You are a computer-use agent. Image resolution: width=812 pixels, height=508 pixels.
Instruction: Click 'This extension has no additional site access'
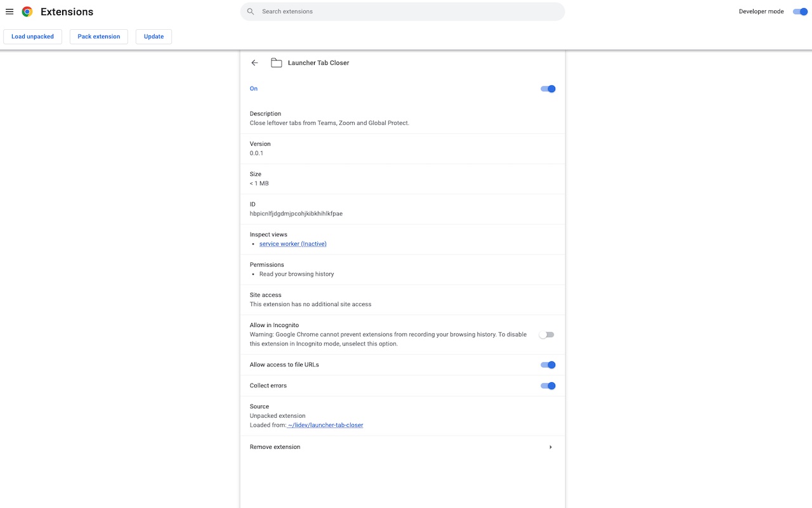click(311, 304)
